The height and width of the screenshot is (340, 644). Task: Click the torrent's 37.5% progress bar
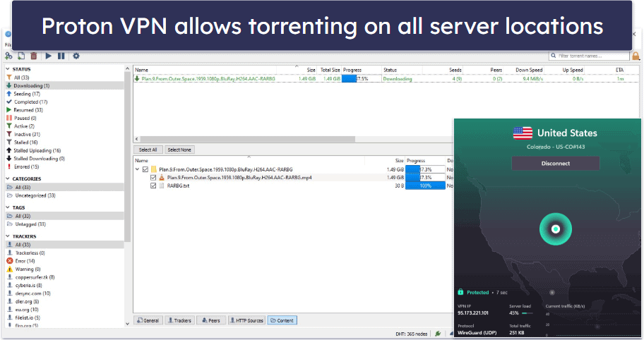pos(362,79)
